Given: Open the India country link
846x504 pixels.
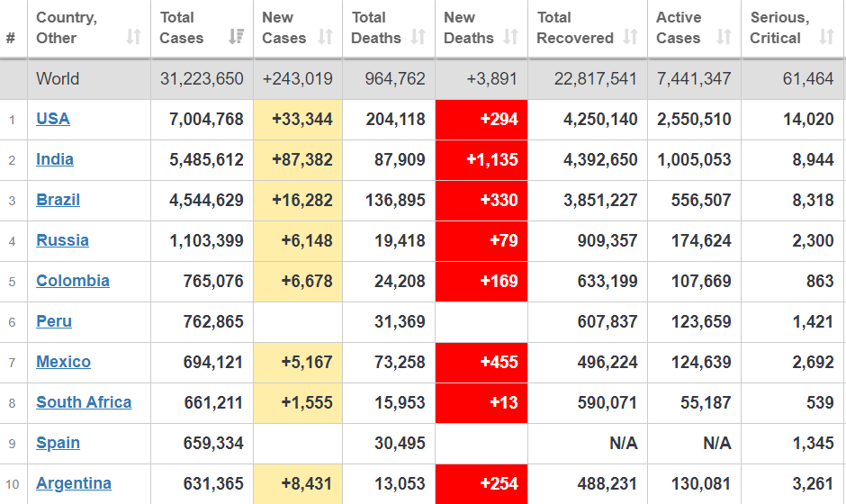Looking at the screenshot, I should pyautogui.click(x=55, y=159).
